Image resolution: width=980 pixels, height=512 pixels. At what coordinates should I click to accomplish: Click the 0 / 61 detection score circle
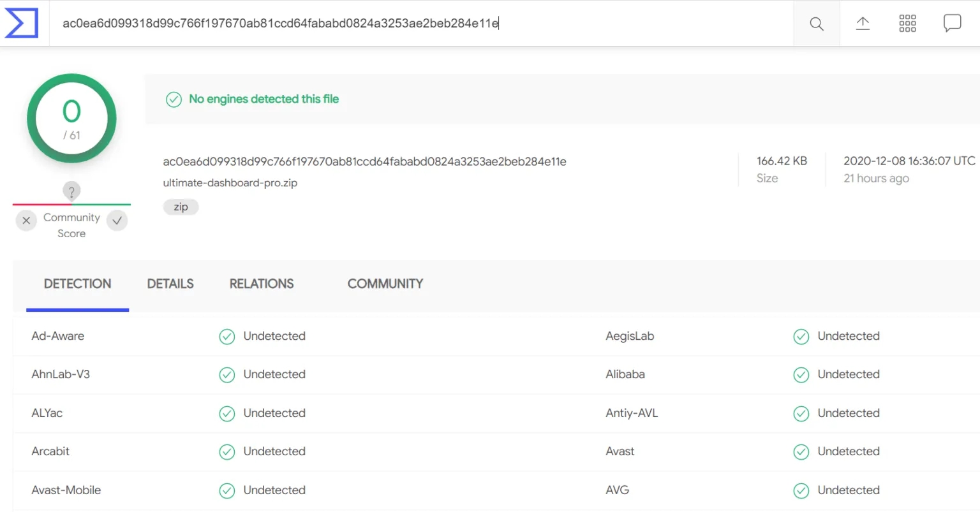pos(71,119)
